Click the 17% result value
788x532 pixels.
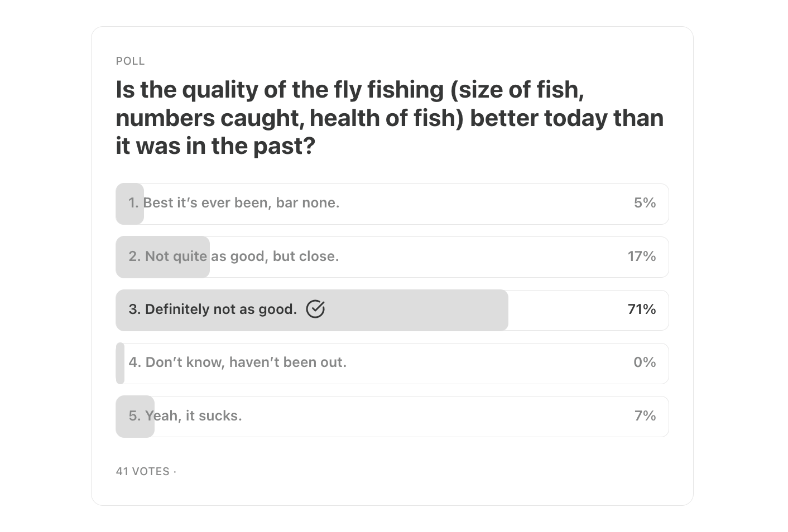click(641, 257)
